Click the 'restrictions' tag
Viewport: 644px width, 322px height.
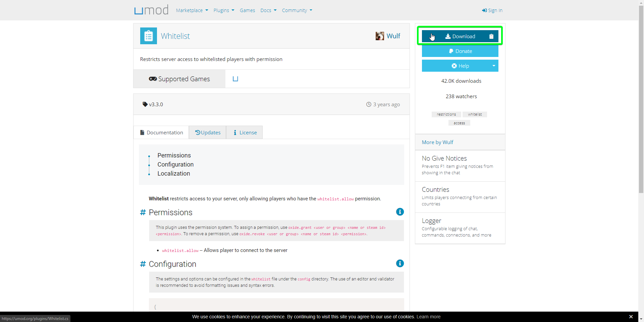[446, 114]
